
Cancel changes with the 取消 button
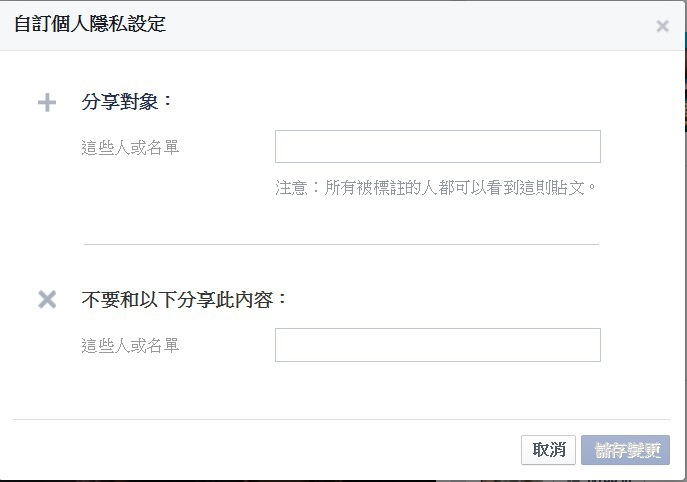549,450
